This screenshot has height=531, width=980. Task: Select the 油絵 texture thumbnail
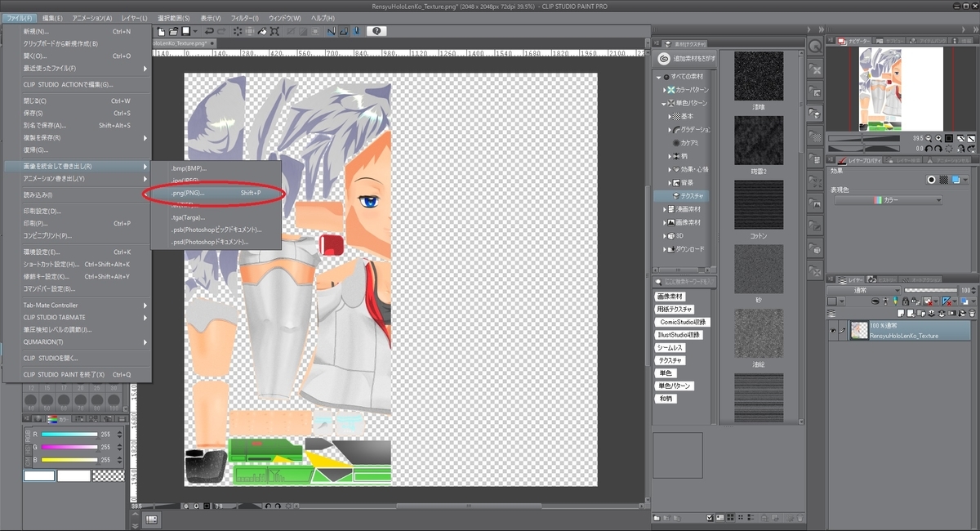759,333
